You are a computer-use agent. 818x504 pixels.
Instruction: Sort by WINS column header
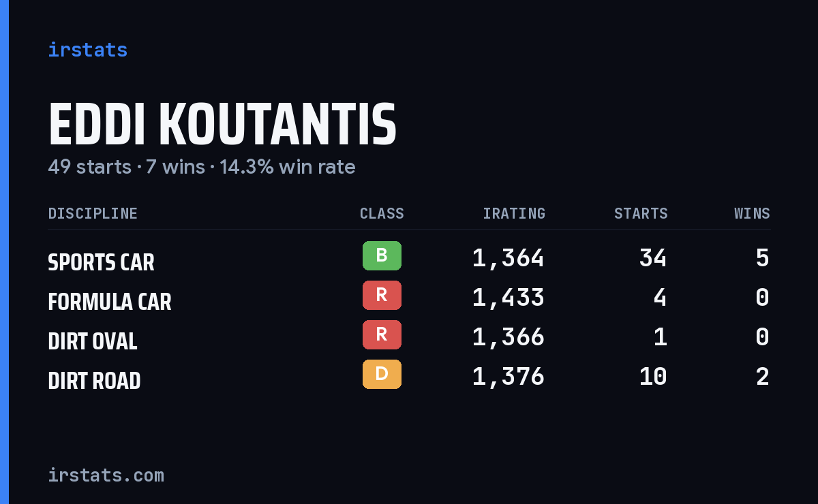click(x=752, y=214)
